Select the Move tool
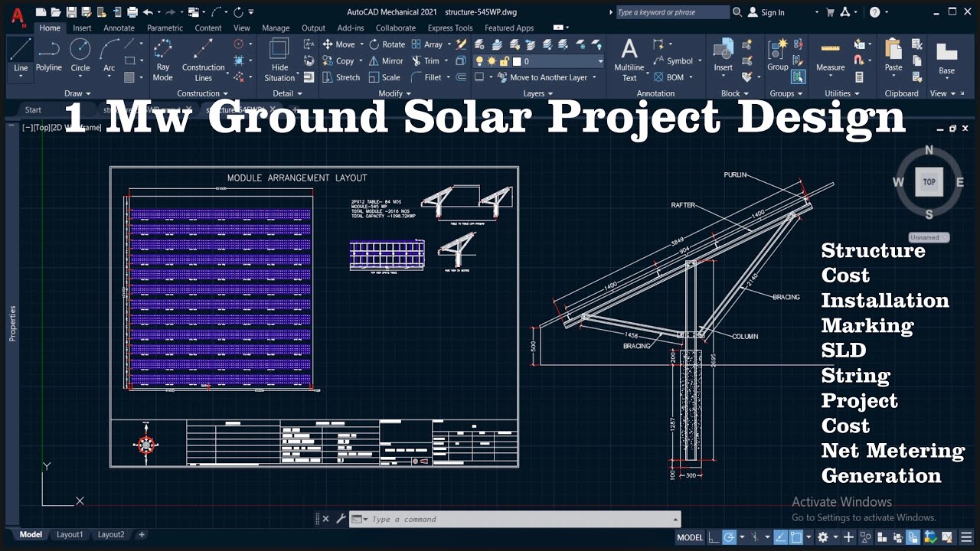Image resolution: width=980 pixels, height=551 pixels. tap(338, 44)
